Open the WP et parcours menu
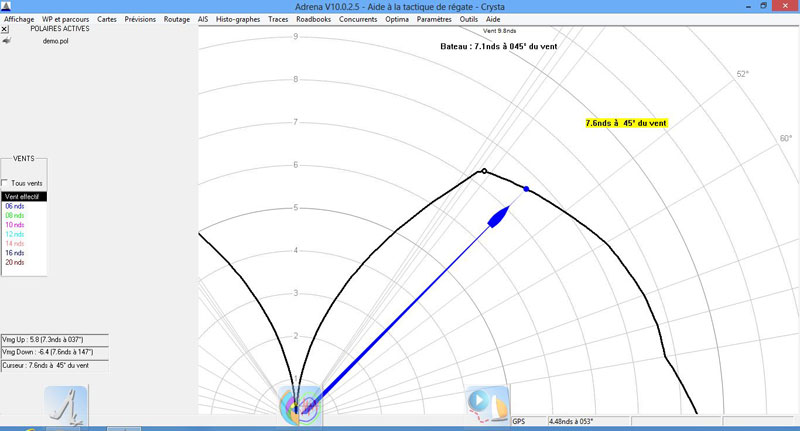Viewport: 800px width, 431px height. click(x=65, y=19)
